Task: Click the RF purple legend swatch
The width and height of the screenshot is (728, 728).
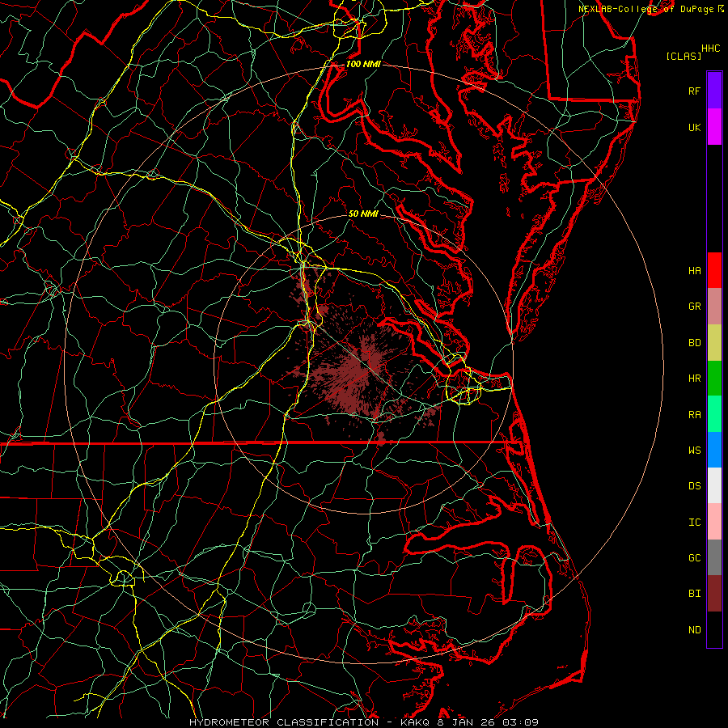Action: tap(714, 91)
